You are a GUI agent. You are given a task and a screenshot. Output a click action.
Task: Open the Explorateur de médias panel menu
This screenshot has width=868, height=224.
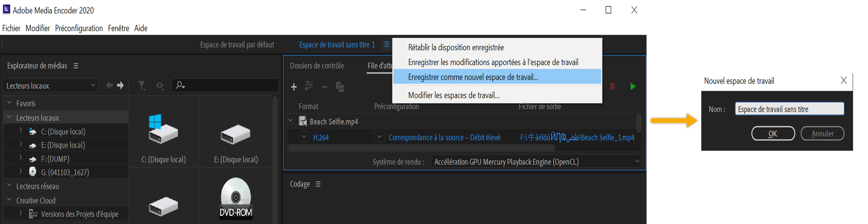76,66
